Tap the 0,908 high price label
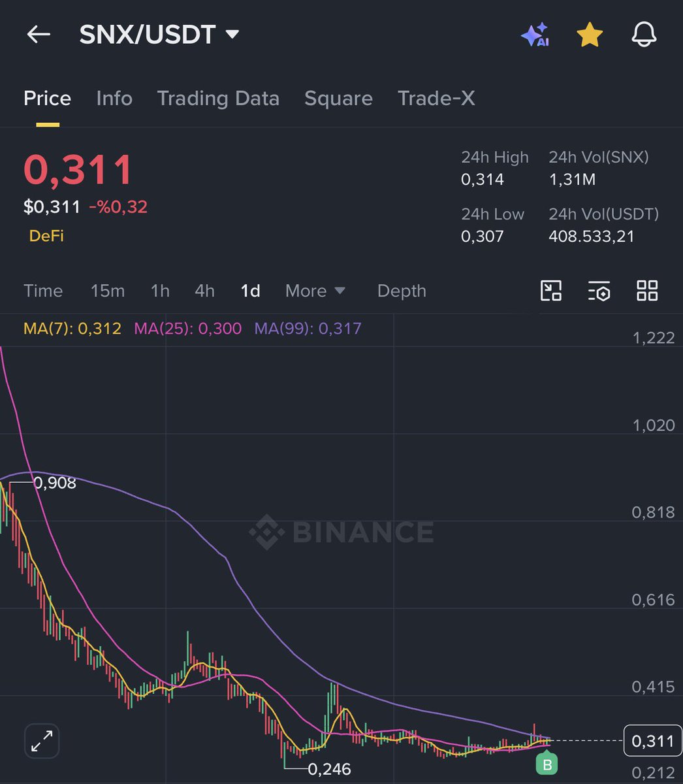The height and width of the screenshot is (784, 683). (55, 483)
